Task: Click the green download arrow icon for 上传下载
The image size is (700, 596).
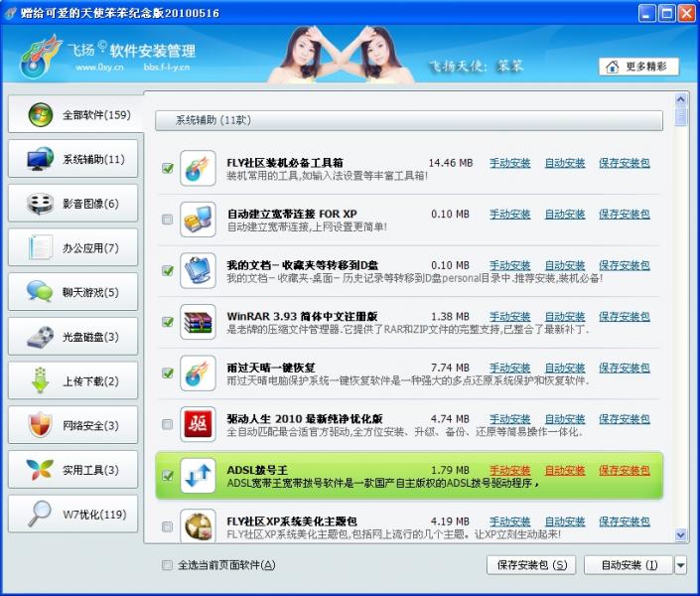Action: pyautogui.click(x=40, y=380)
